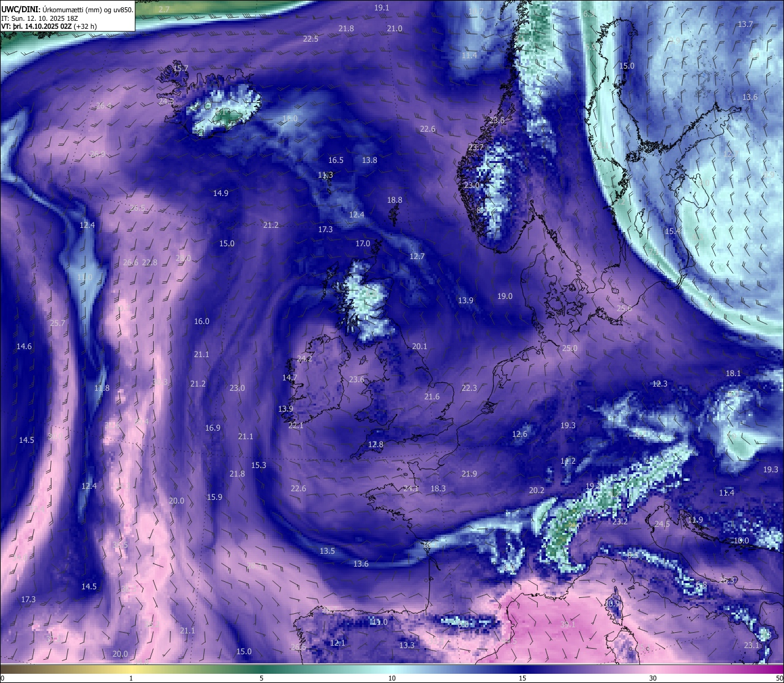The width and height of the screenshot is (784, 683).
Task: Click the 'IT: Sun. 12. 10. 2025 18Z' line
Action: (x=40, y=18)
